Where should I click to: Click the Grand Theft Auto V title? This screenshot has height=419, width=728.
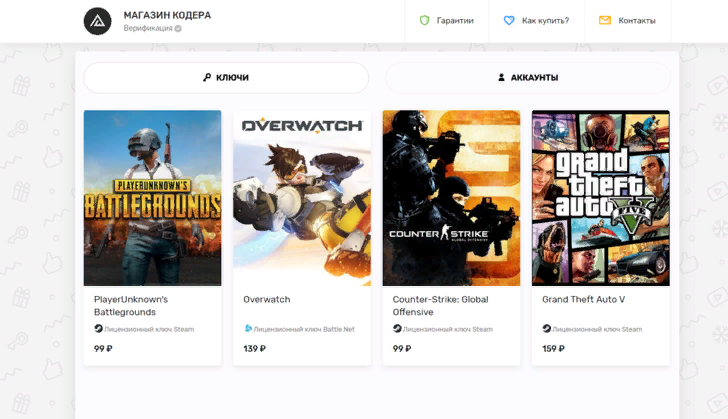(584, 300)
